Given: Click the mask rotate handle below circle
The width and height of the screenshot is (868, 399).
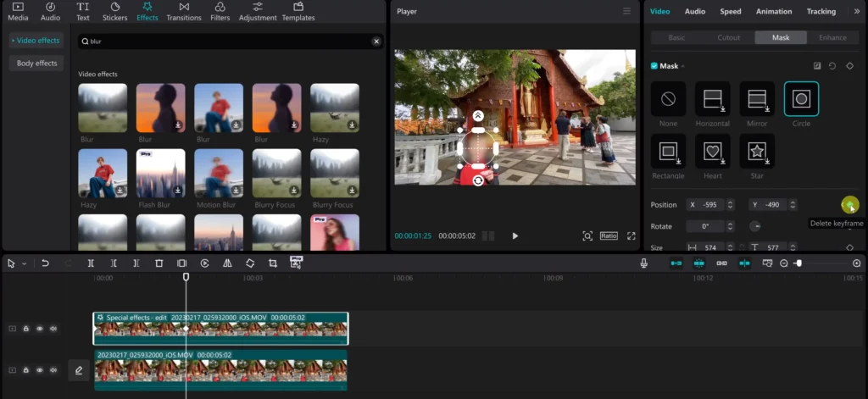Looking at the screenshot, I should (478, 180).
